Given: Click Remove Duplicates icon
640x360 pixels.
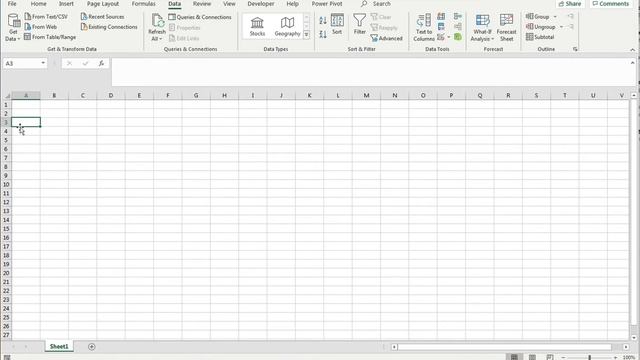Looking at the screenshot, I should pyautogui.click(x=441, y=27).
